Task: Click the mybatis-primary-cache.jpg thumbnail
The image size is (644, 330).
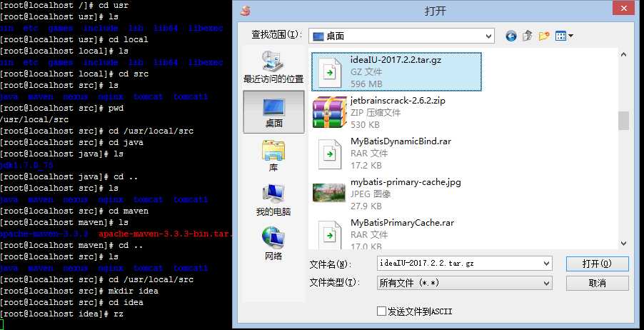Action: [x=329, y=193]
